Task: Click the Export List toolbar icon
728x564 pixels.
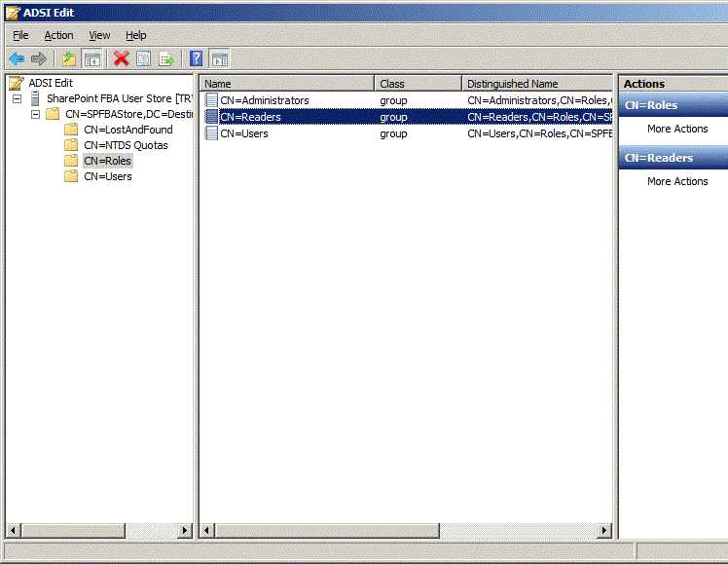Action: pyautogui.click(x=166, y=59)
